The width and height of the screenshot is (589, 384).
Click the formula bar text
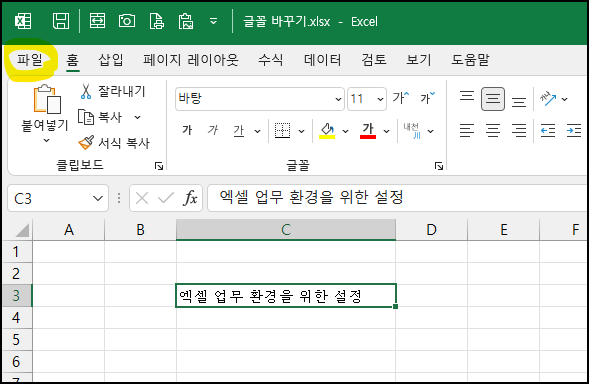tap(311, 197)
